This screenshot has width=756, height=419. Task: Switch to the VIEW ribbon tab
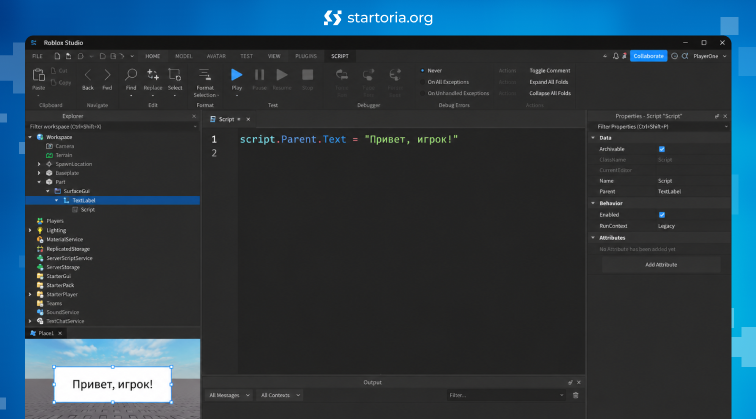click(x=274, y=56)
